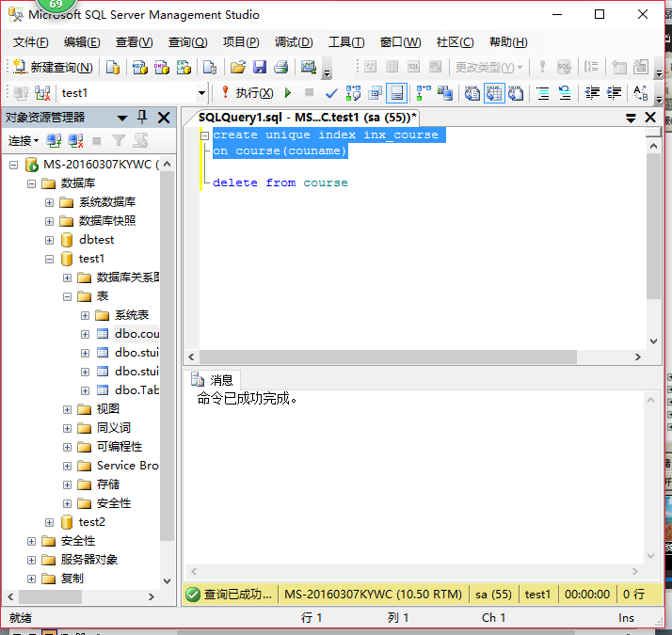Expand the test2 database node
The width and height of the screenshot is (672, 635).
(x=49, y=522)
